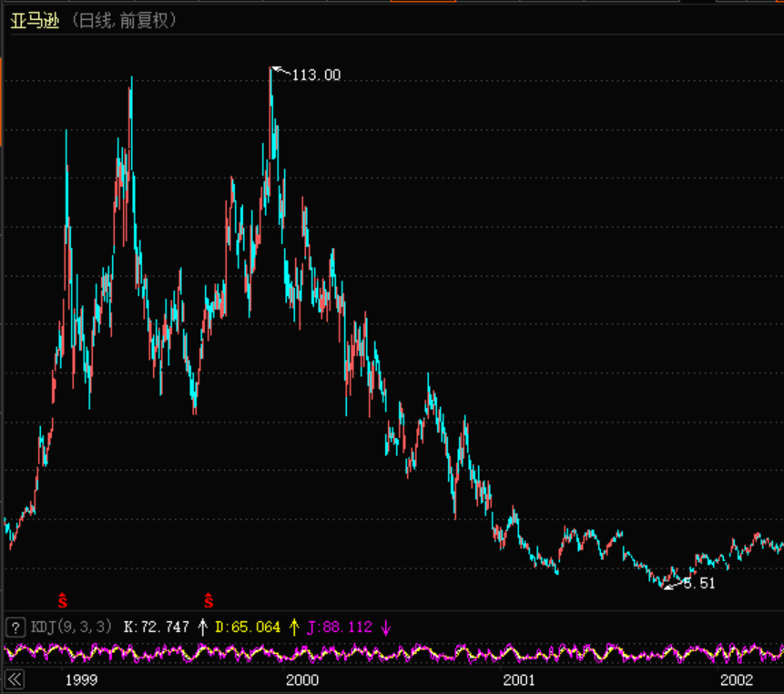Image resolution: width=784 pixels, height=694 pixels.
Task: Click the 亚马逊 stock name title
Action: (35, 21)
